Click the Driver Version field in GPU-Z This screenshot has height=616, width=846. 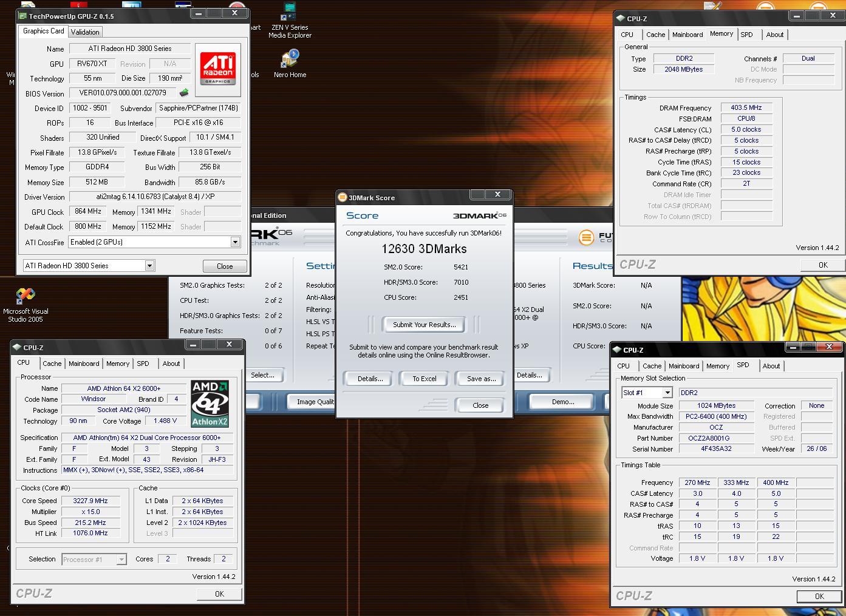click(155, 197)
